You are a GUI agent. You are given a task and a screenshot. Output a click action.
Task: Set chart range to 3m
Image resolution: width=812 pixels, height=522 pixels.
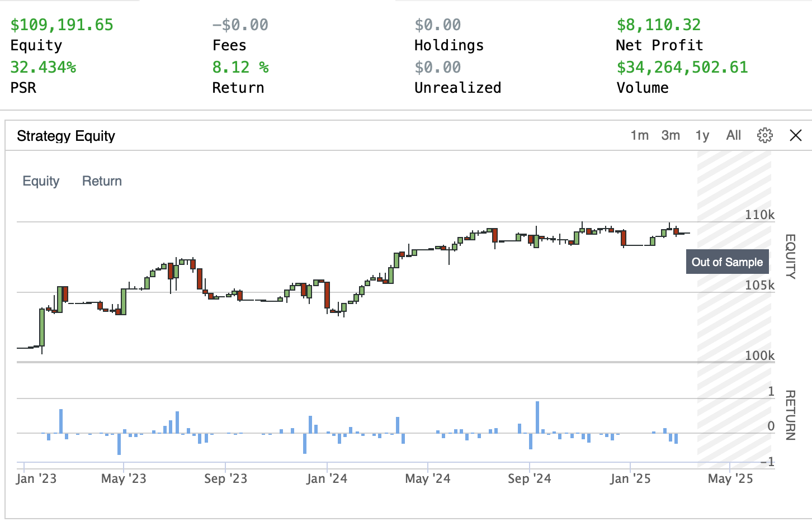(671, 135)
